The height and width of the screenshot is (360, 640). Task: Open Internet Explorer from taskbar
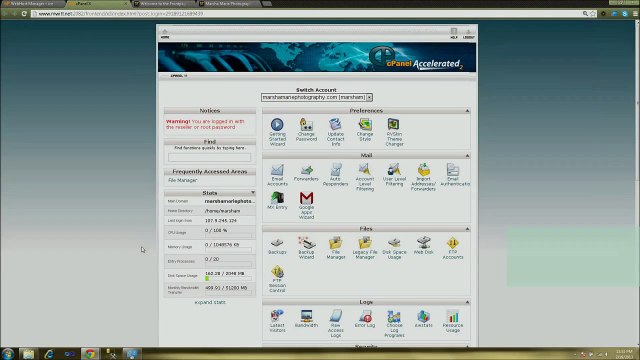point(49,353)
